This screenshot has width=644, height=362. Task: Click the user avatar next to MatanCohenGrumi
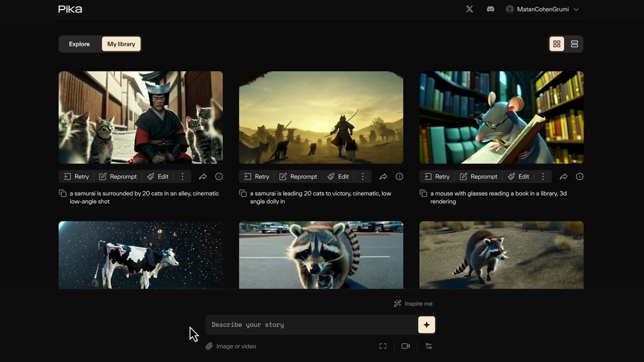tap(510, 9)
